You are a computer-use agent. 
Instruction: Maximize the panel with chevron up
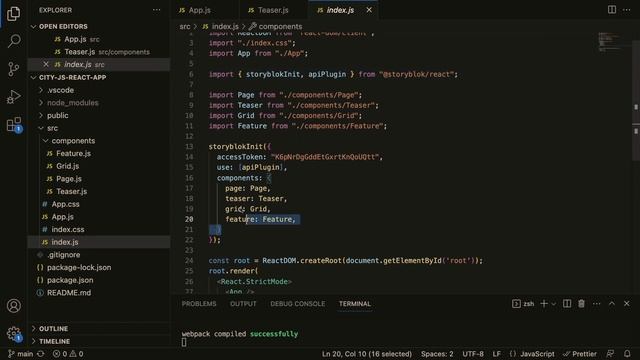[611, 304]
